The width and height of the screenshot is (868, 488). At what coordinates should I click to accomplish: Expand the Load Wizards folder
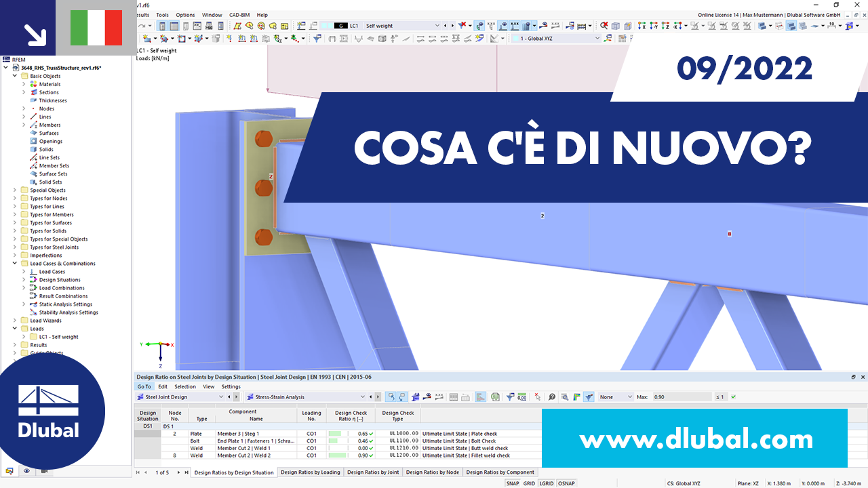16,321
